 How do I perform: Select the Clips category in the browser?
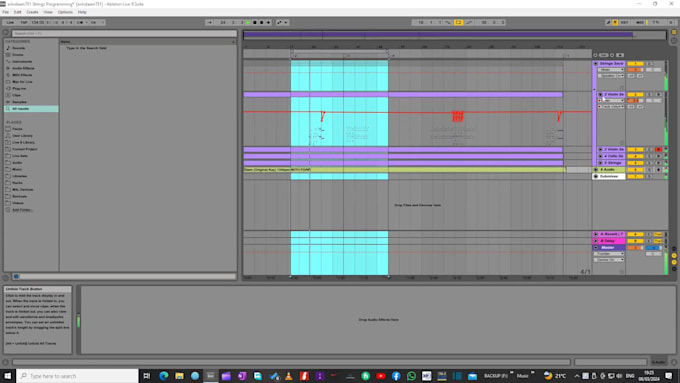pyautogui.click(x=16, y=95)
